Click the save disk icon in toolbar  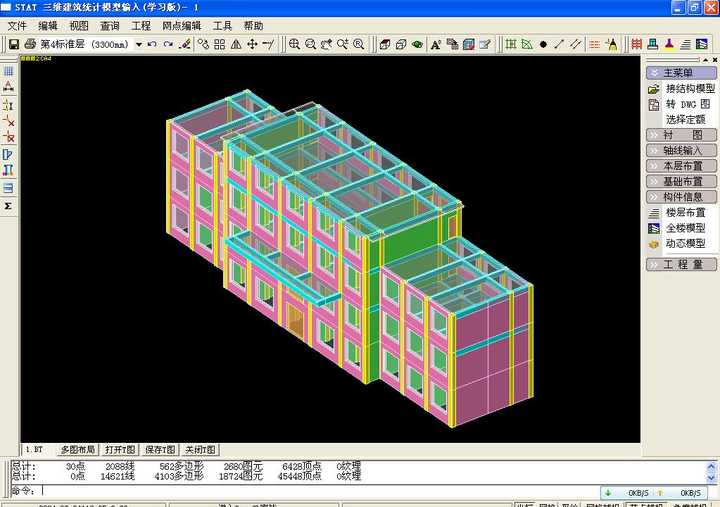point(14,44)
